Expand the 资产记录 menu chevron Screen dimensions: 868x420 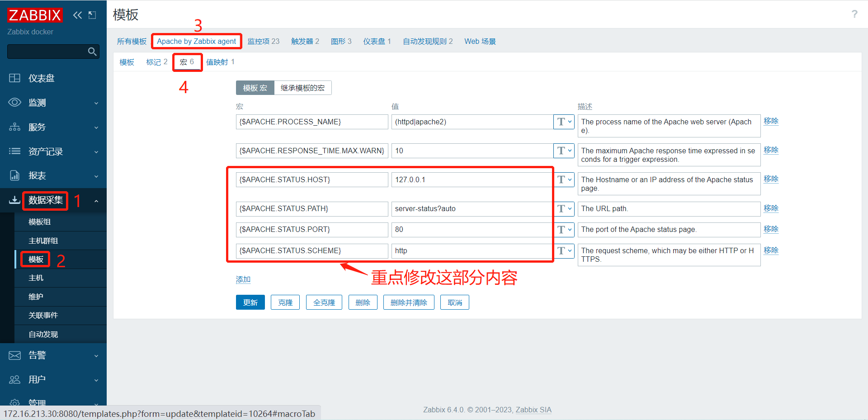(96, 152)
